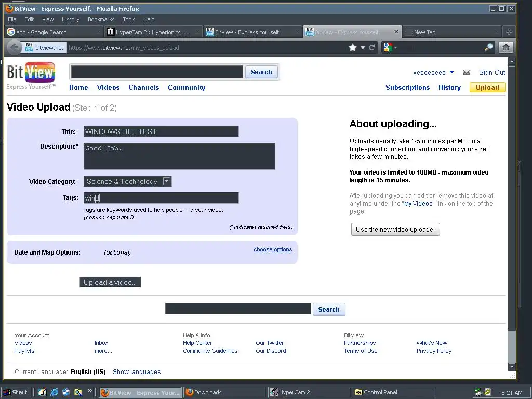Open the View menu
Screen dimensions: 532x399
(48, 19)
